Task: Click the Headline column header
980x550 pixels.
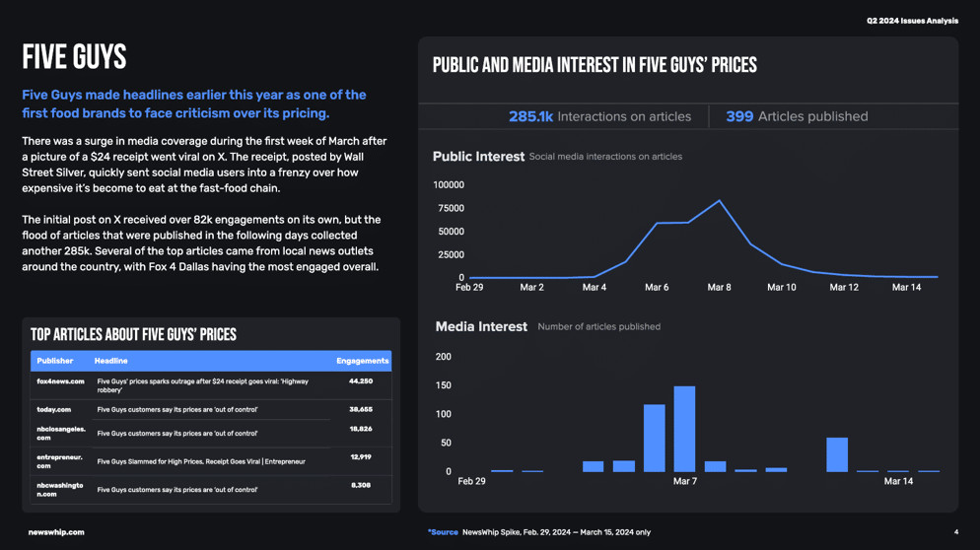Action: (x=110, y=361)
